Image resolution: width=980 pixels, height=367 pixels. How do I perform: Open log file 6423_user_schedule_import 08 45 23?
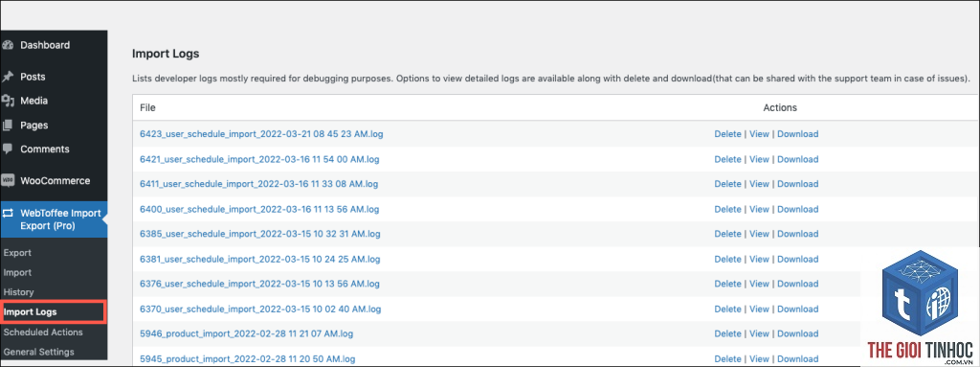click(x=260, y=134)
